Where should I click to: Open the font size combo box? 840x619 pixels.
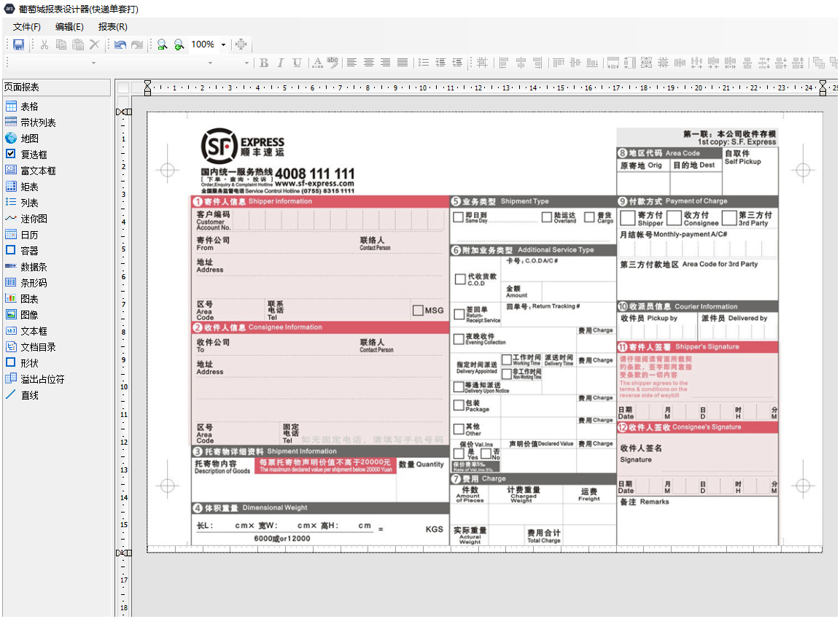[x=233, y=63]
